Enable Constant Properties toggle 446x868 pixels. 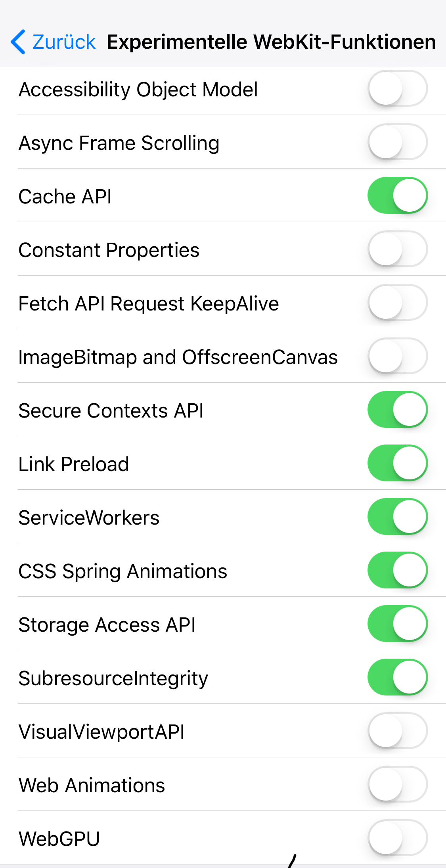397,249
